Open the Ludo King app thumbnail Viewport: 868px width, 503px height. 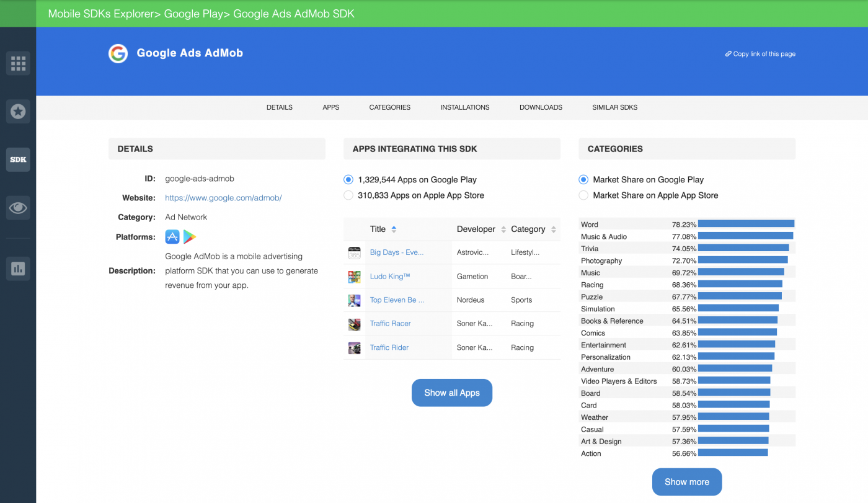(x=354, y=276)
